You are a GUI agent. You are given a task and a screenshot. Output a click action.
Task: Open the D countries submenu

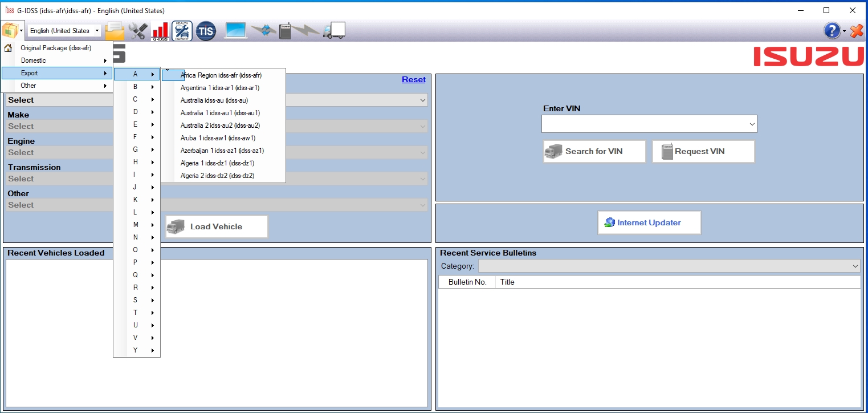(137, 112)
